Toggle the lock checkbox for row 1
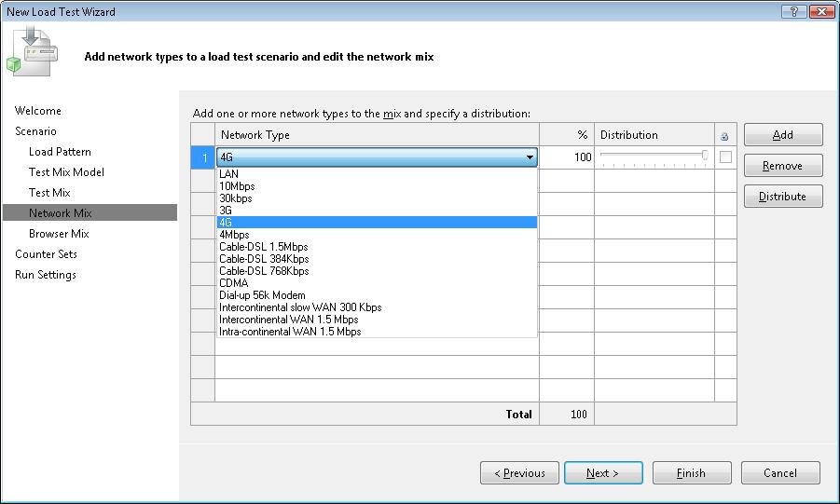 725,157
